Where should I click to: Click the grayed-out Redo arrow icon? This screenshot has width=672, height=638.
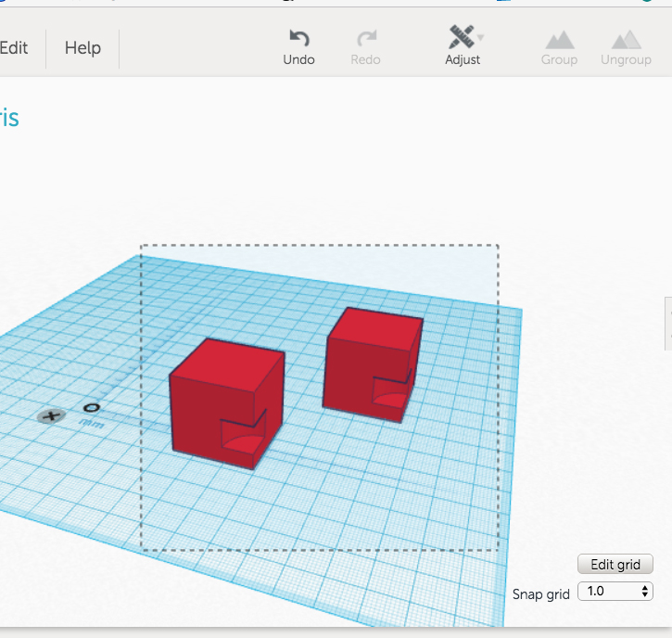pos(366,38)
